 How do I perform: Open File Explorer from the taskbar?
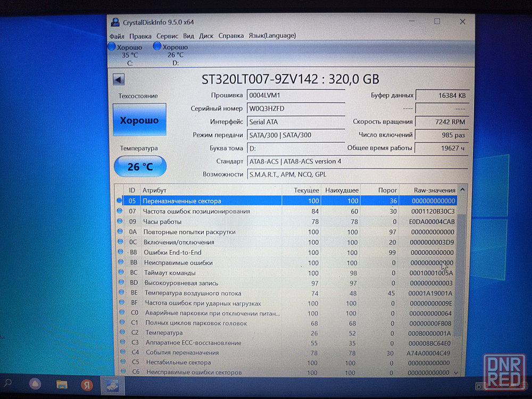[61, 385]
